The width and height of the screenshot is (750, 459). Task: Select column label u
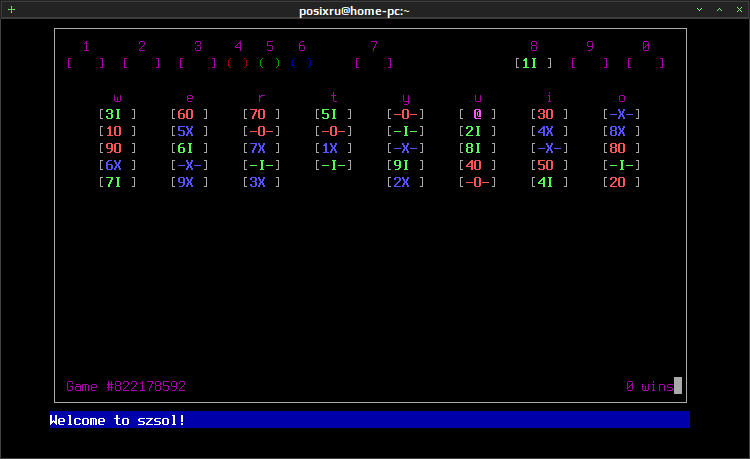pos(477,98)
